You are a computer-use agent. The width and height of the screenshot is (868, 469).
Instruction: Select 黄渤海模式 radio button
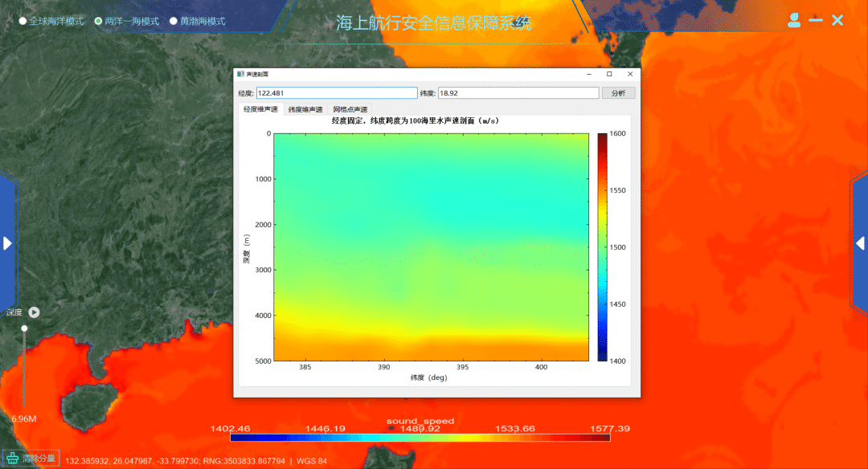(173, 21)
